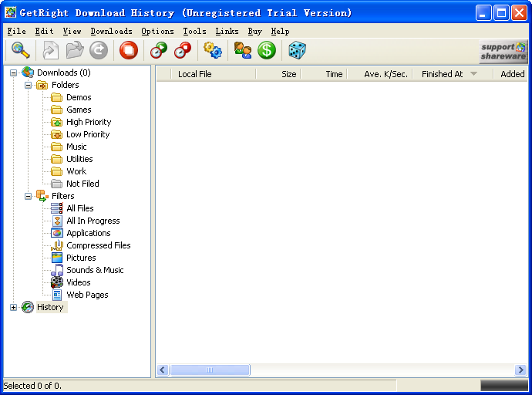Click the green dollar buy icon
The image size is (532, 395).
[x=267, y=50]
